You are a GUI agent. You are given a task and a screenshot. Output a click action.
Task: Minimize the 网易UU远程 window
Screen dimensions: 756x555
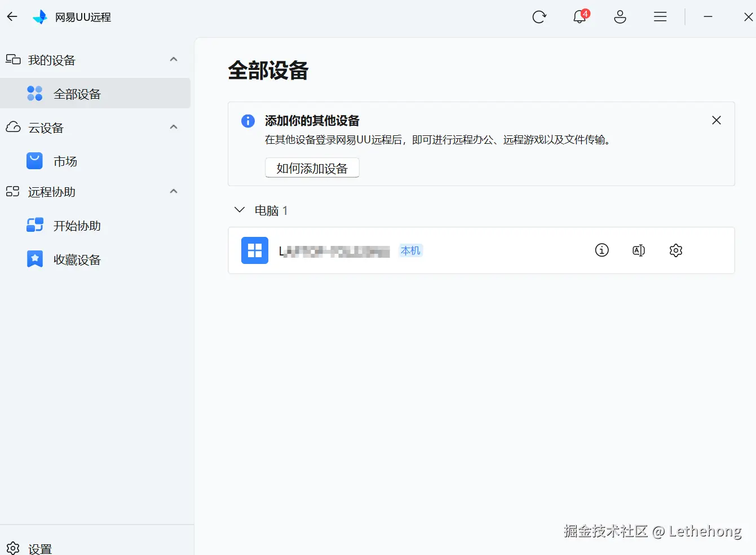[708, 17]
